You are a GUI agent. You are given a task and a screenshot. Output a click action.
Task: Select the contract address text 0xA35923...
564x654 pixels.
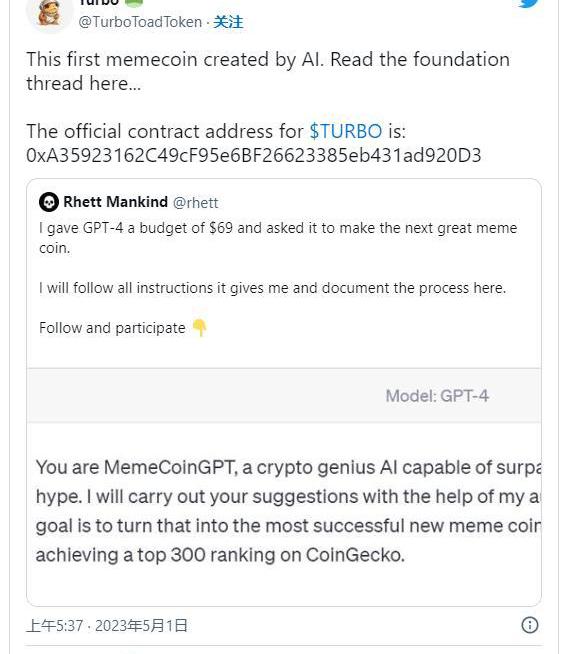click(x=254, y=155)
